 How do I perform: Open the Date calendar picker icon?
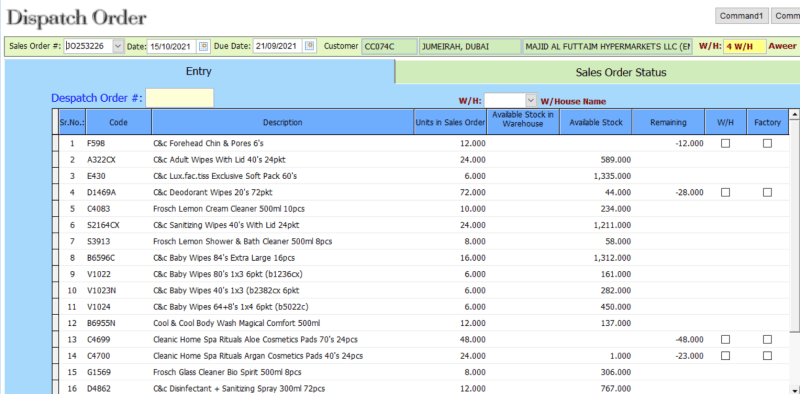pos(204,46)
